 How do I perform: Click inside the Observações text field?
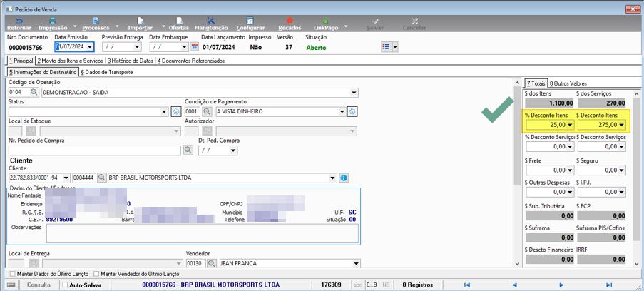[202, 234]
